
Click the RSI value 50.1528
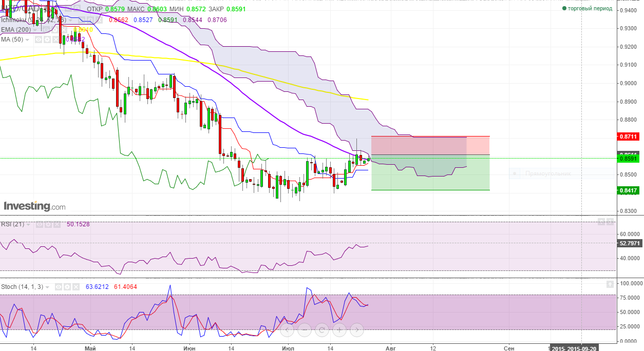point(78,224)
